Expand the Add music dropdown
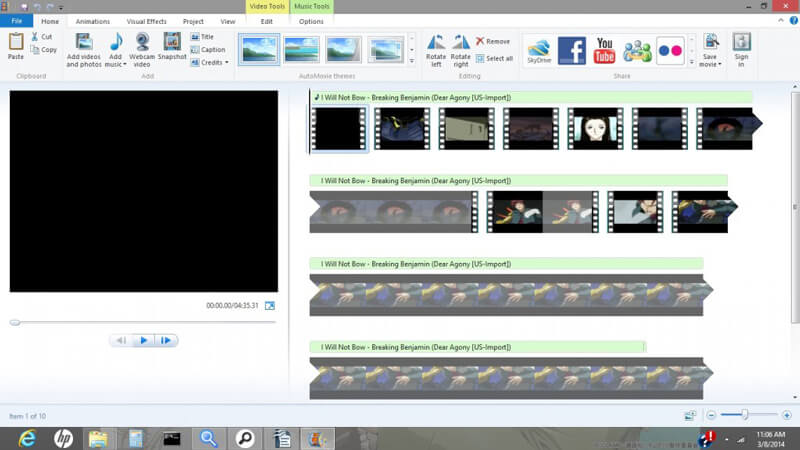Screen dimensions: 800x450 tap(116, 64)
